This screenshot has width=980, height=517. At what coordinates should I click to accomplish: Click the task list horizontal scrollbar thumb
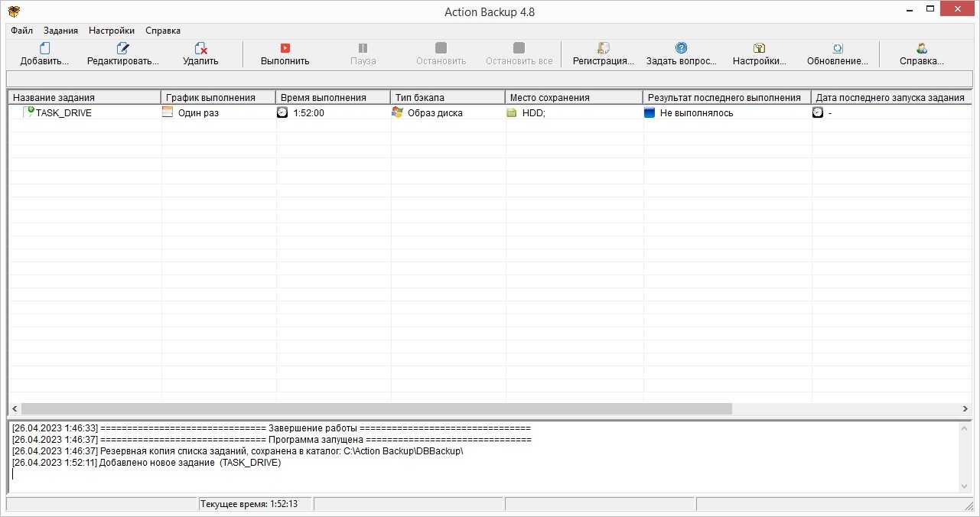click(x=375, y=409)
